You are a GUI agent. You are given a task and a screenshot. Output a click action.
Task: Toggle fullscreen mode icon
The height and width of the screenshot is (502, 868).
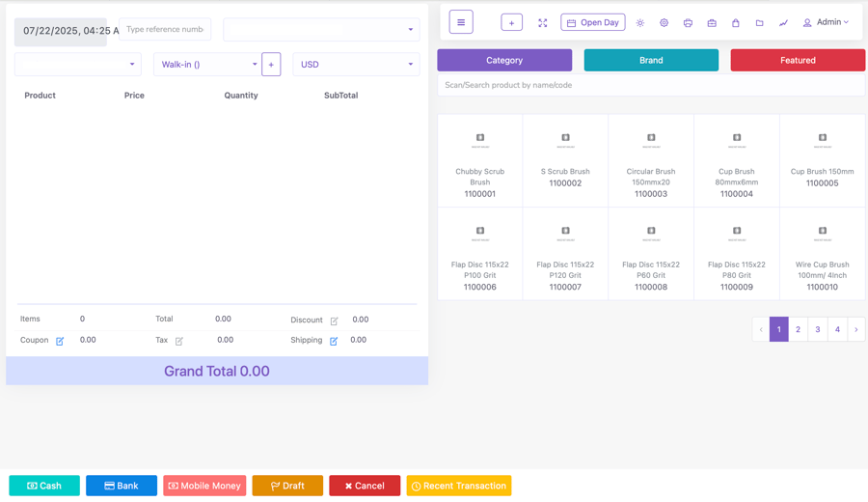(542, 23)
